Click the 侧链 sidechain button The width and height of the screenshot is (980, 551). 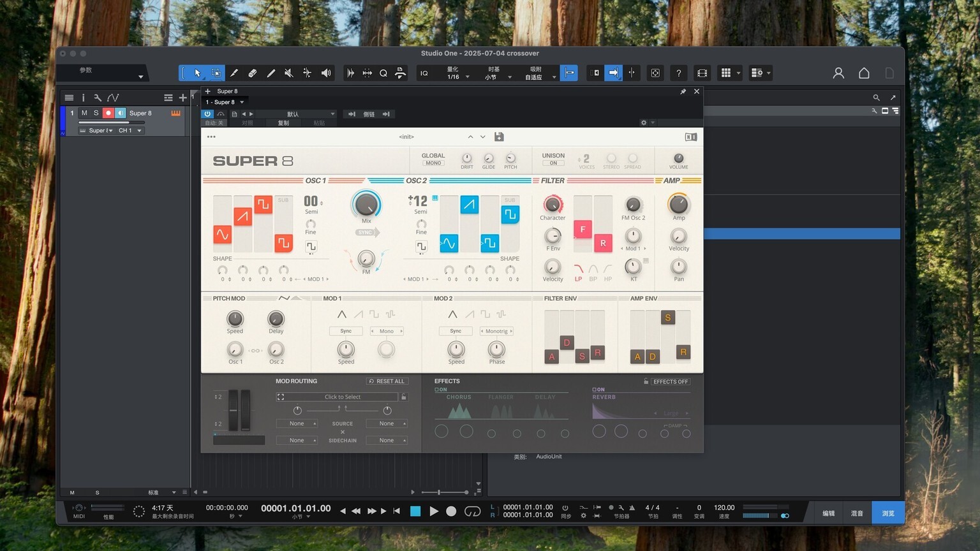[369, 114]
